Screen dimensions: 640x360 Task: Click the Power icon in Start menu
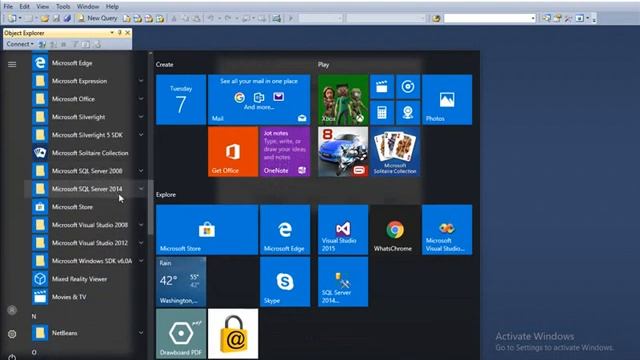[12, 357]
